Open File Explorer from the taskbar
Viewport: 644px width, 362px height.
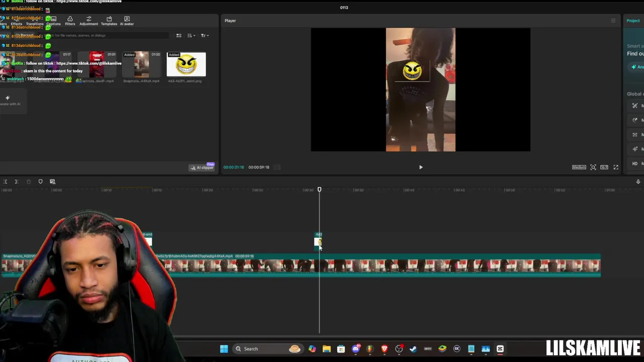tap(327, 349)
